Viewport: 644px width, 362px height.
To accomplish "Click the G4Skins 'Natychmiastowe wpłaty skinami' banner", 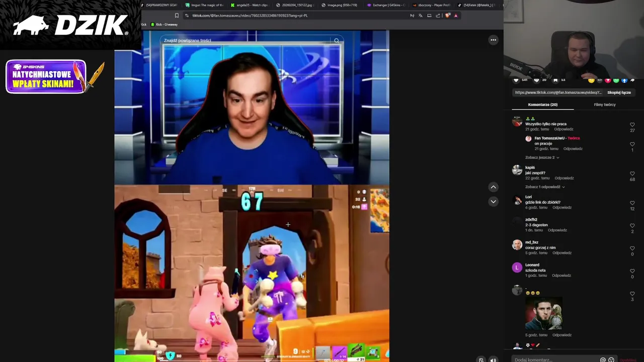I will tap(55, 77).
